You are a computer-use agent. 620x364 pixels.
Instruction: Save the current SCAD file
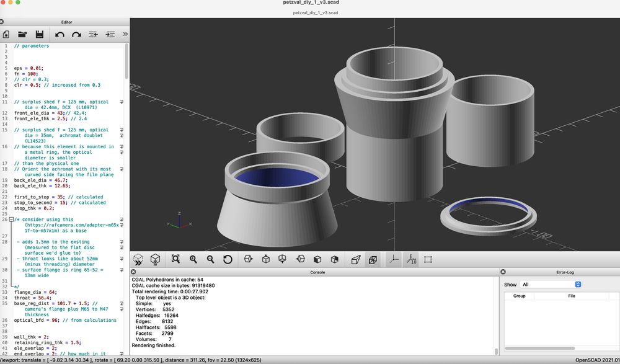click(x=40, y=34)
